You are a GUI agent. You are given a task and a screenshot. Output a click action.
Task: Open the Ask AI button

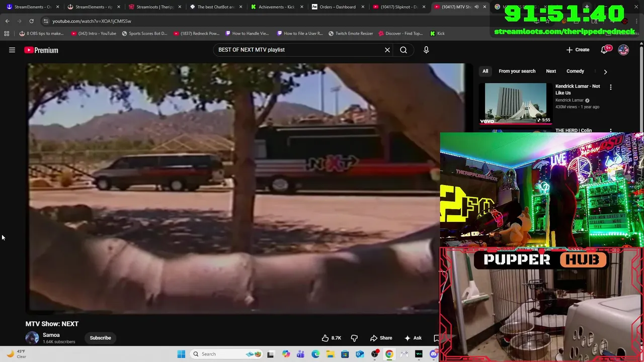click(x=413, y=338)
